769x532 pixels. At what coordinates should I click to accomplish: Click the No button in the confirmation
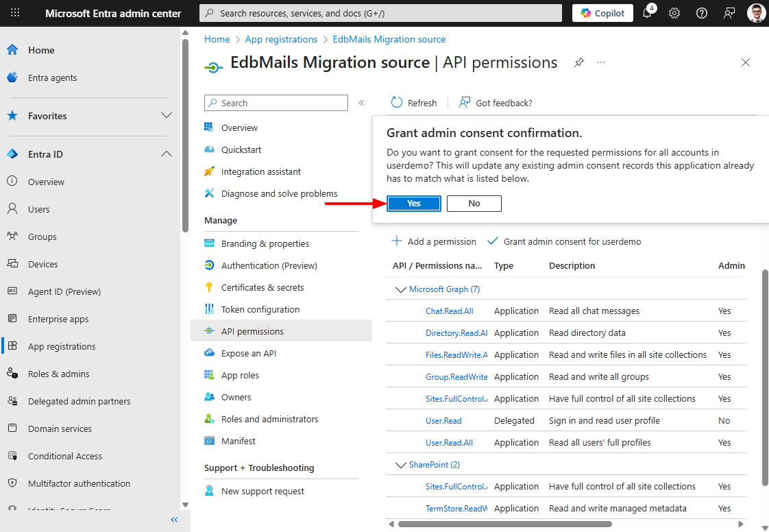(474, 204)
